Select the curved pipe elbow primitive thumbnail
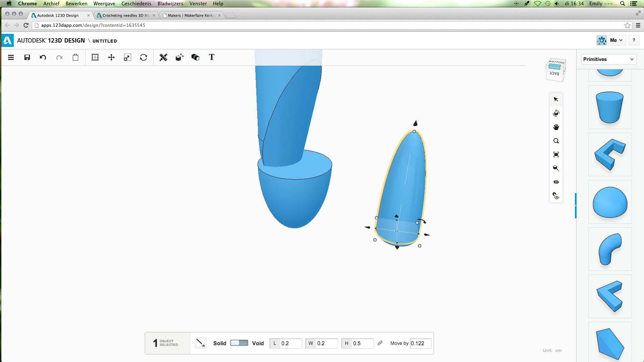644x362 pixels. tap(610, 249)
